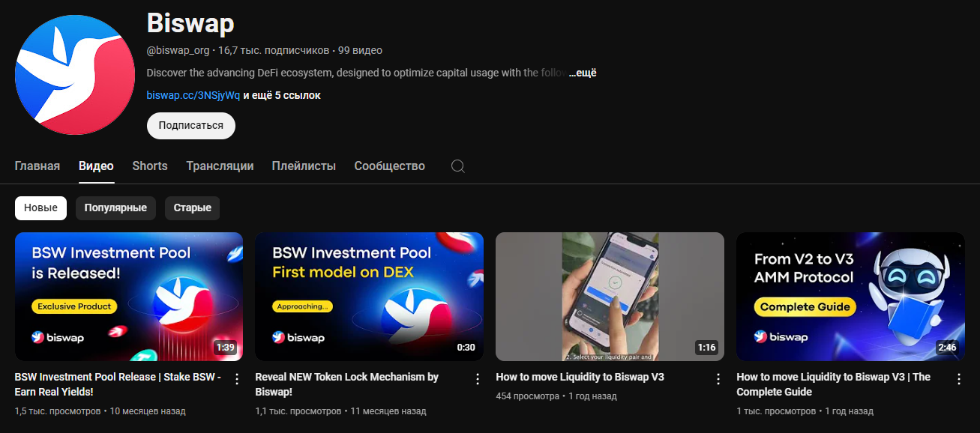
Task: Open options for The Complete Guide video
Action: 959,379
